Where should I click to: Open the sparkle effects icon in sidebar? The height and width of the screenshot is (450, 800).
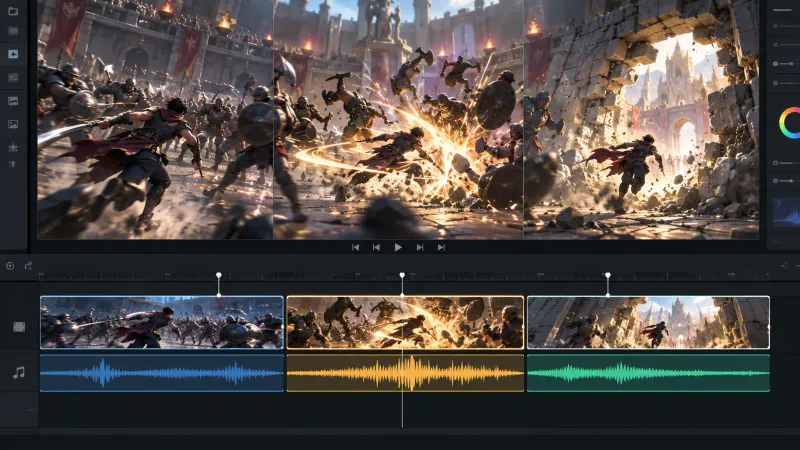coord(13,147)
